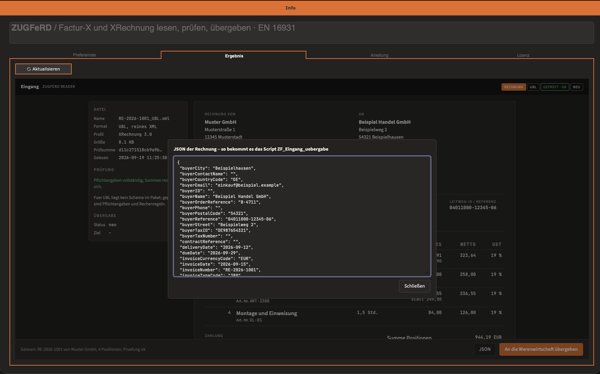The image size is (600, 374).
Task: Open the Anleitung tab
Action: tap(379, 55)
